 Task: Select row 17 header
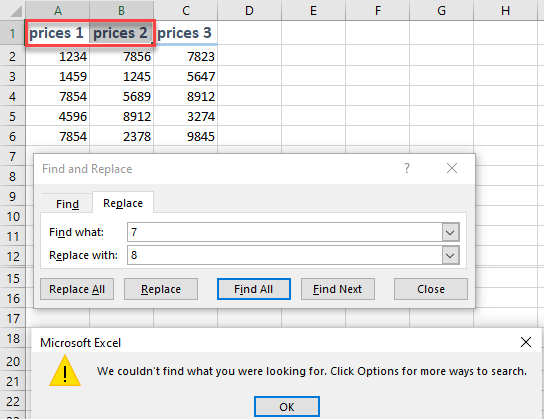click(x=12, y=318)
